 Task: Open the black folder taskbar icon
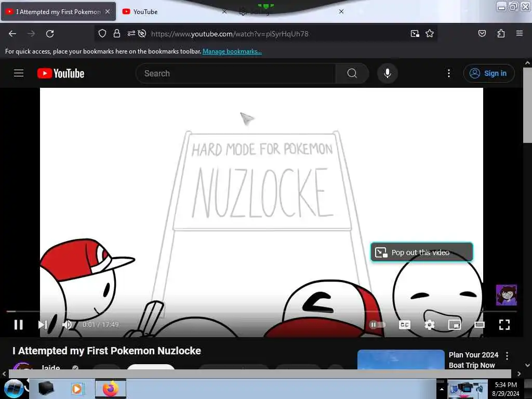[46, 389]
